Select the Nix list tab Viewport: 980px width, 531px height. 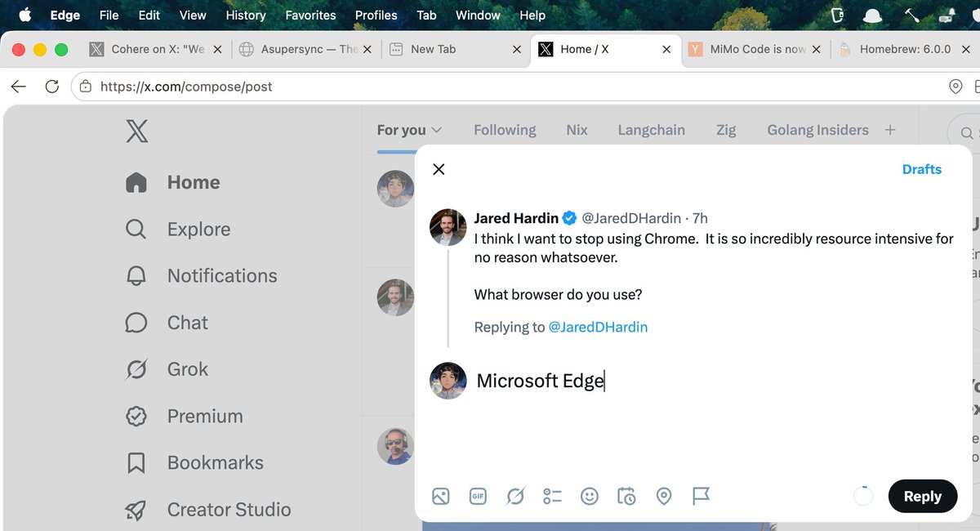pyautogui.click(x=577, y=130)
